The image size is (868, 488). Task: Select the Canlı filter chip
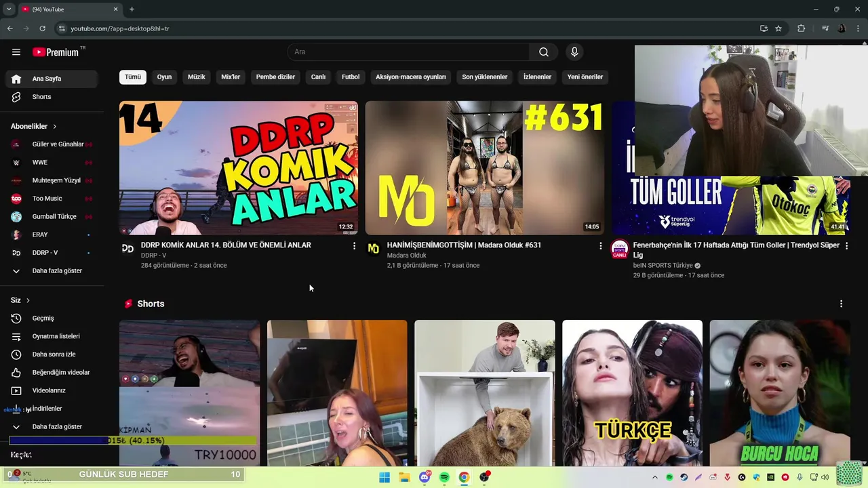pos(318,77)
